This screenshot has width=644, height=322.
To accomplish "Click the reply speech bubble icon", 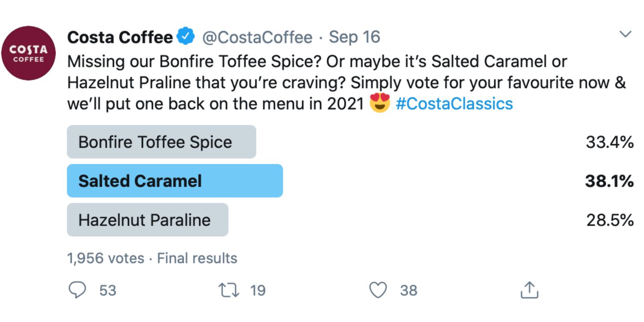I will point(78,290).
